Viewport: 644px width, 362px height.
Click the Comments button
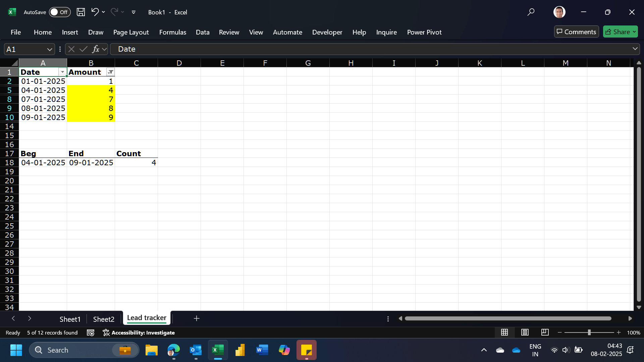click(576, 32)
